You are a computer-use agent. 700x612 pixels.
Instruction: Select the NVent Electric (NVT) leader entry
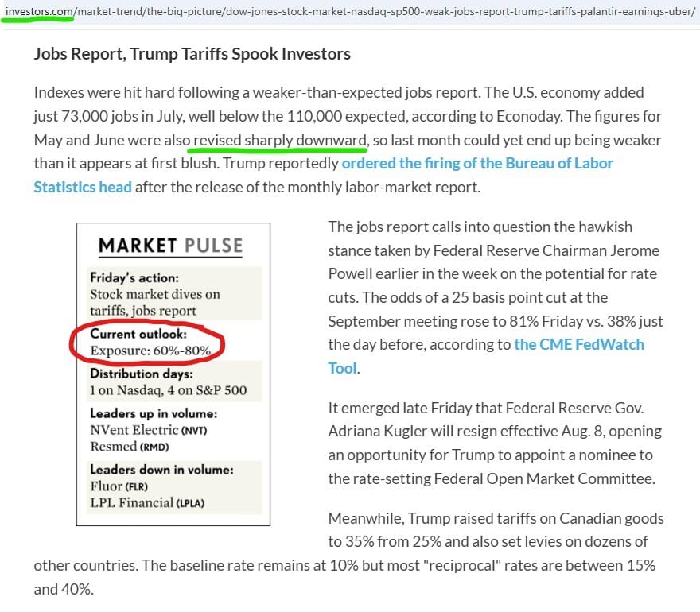point(149,430)
